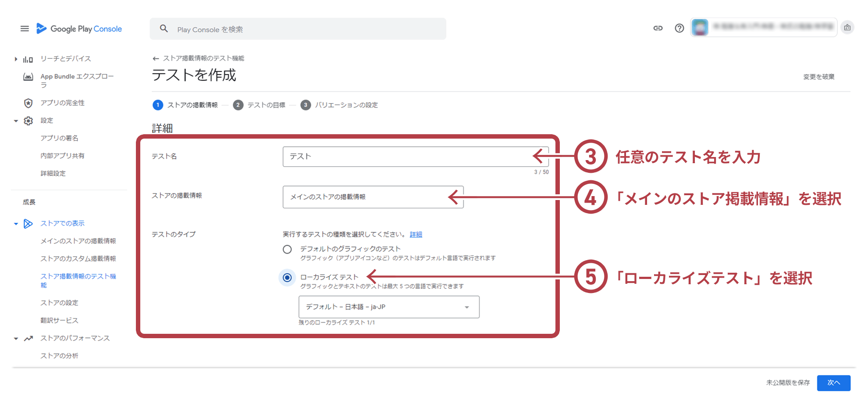Click the App Bundle Explorer icon
Viewport: 868px width, 411px height.
click(x=28, y=77)
